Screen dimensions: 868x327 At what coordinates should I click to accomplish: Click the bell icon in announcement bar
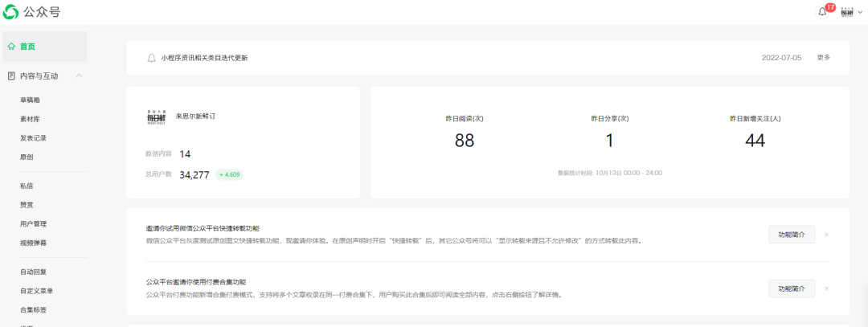point(151,58)
